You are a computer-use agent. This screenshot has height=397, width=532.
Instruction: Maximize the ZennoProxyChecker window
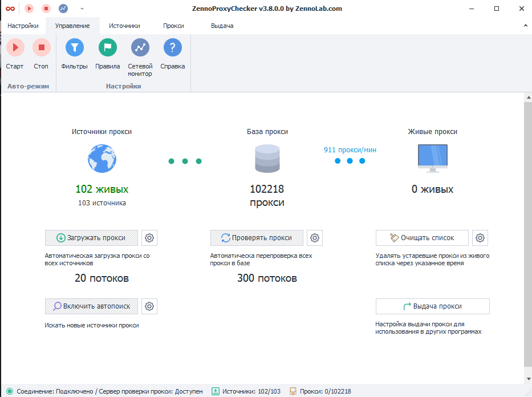pos(497,9)
